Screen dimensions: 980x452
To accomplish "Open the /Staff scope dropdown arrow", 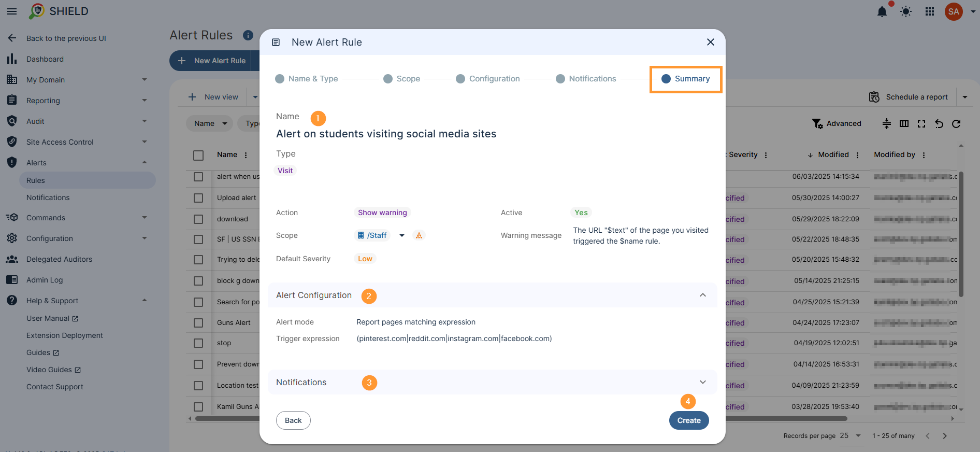I will [x=402, y=235].
